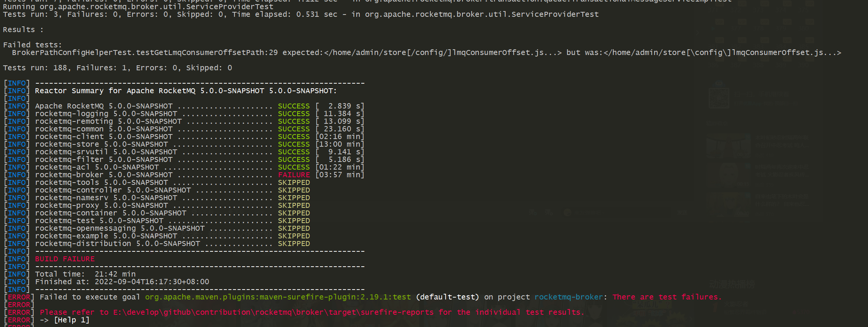
Task: Select 'Running org.apache.rocketmq.broker.util.ServiceProviderTest' line
Action: coord(138,7)
